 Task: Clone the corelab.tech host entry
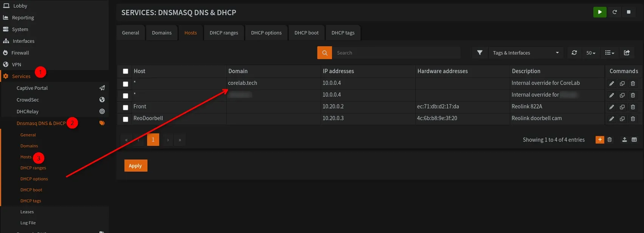click(622, 84)
